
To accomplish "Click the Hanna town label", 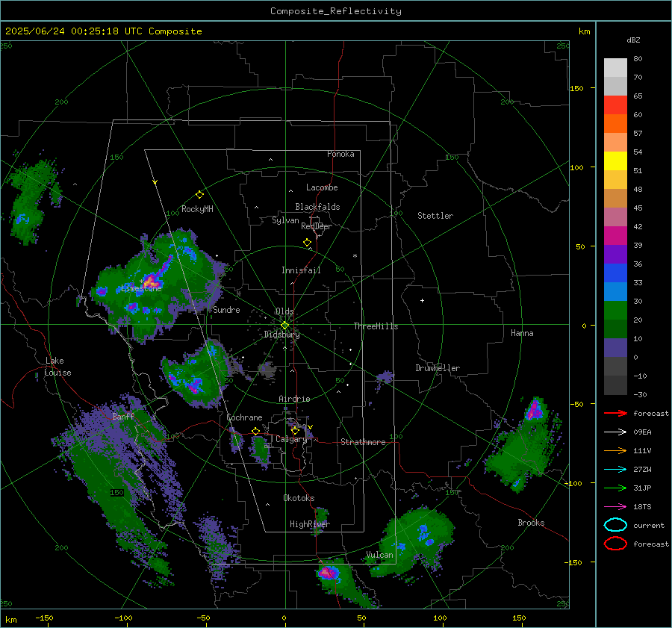I will pos(522,333).
